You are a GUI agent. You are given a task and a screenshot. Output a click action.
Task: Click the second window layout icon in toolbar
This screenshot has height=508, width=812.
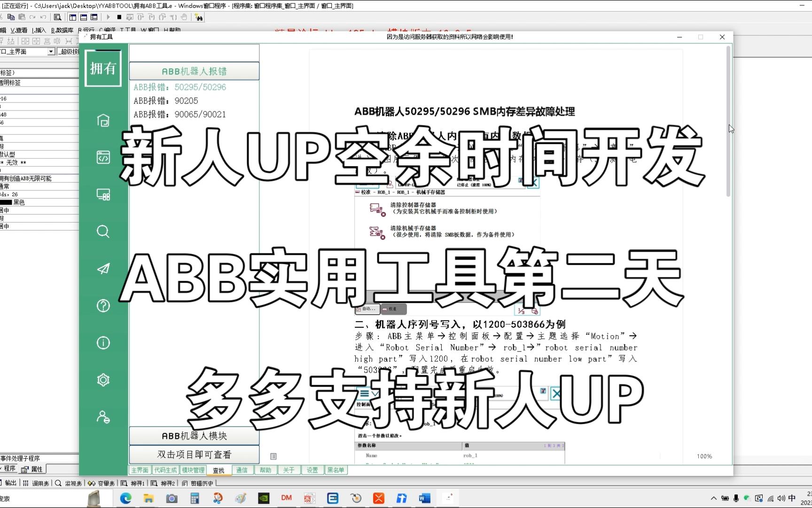pos(84,17)
